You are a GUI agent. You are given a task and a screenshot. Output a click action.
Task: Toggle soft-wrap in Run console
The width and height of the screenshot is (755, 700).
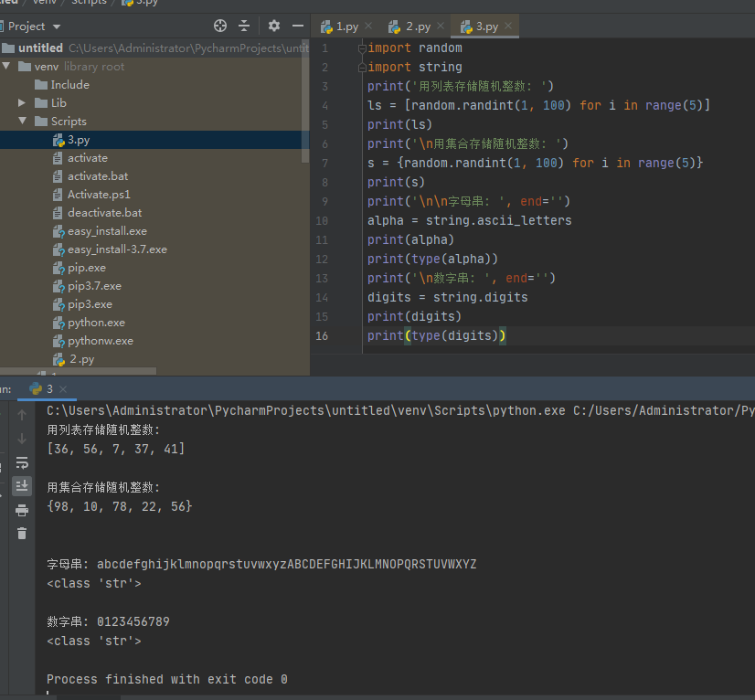22,462
